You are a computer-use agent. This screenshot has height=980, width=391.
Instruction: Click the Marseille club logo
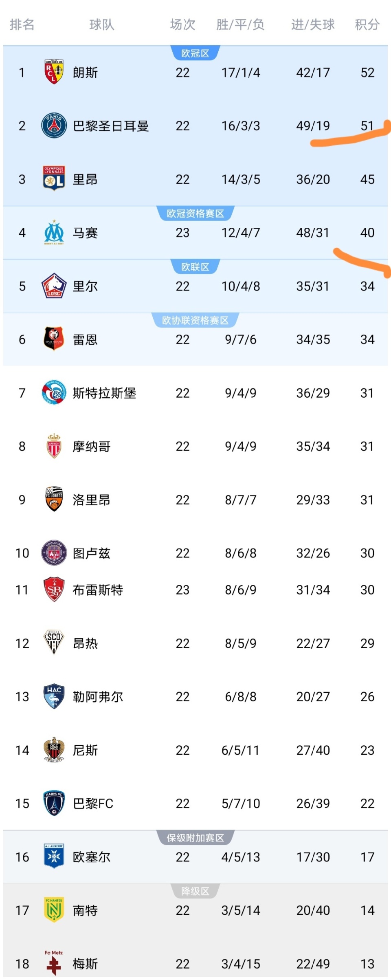pos(54,232)
